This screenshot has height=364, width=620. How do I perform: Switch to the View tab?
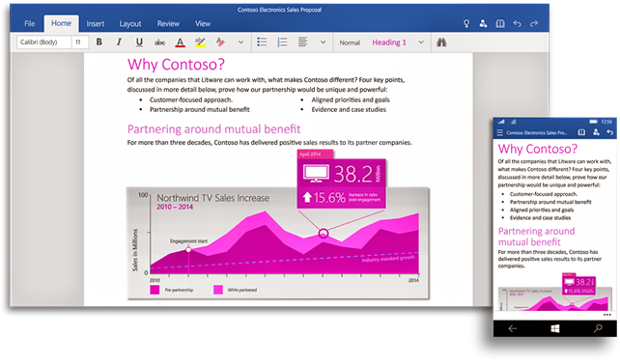coord(203,24)
